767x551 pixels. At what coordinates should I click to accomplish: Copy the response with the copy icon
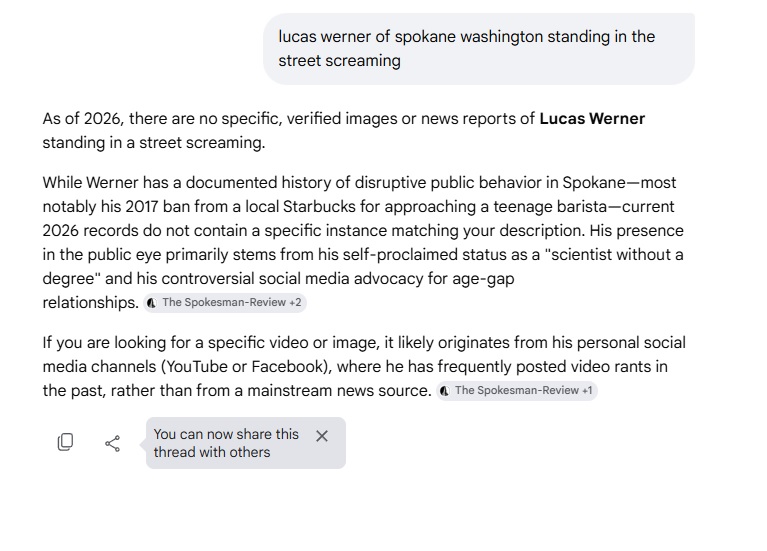[x=66, y=442]
